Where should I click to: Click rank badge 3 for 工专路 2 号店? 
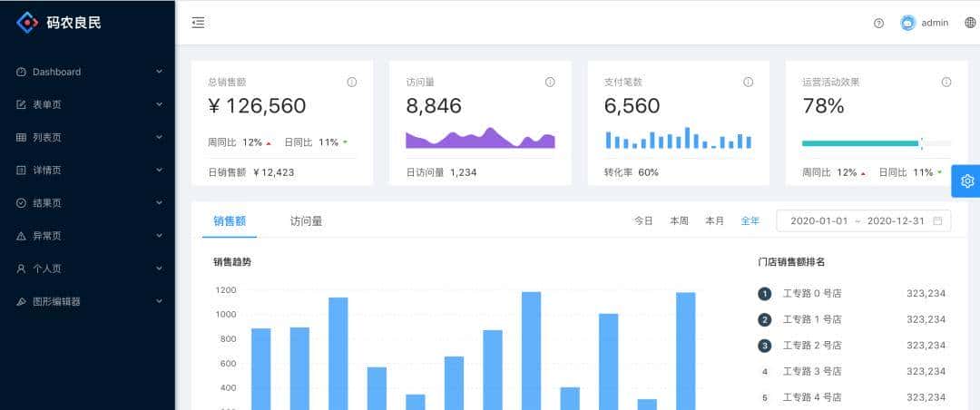tap(764, 346)
